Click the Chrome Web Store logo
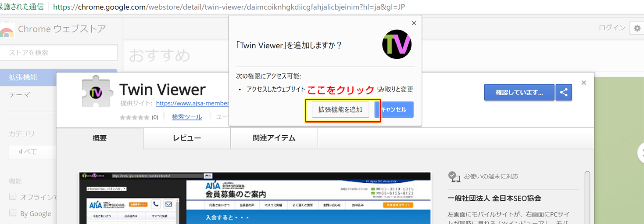 [x=7, y=29]
